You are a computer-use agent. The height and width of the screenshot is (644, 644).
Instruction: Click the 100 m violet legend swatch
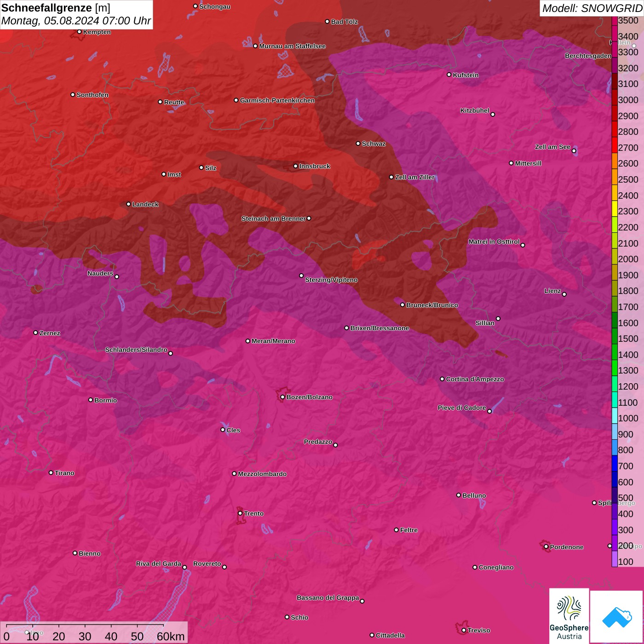[615, 558]
